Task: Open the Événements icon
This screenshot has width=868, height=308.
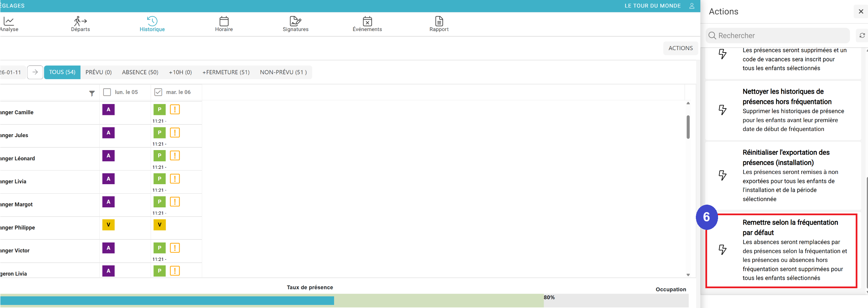Action: coord(367,21)
